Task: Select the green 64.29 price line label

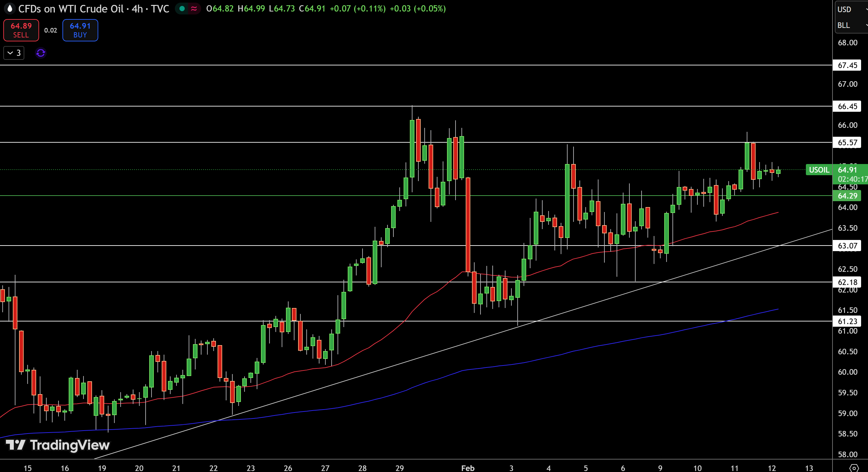Action: tap(847, 196)
